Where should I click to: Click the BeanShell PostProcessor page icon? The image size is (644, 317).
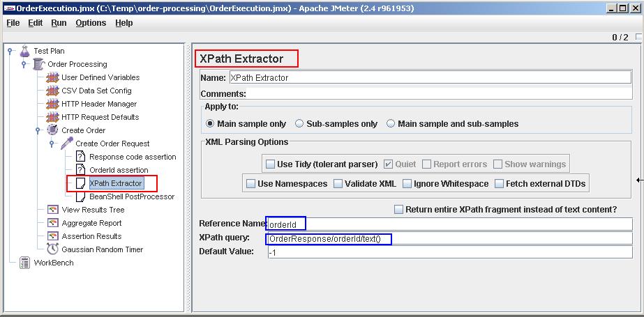[82, 196]
